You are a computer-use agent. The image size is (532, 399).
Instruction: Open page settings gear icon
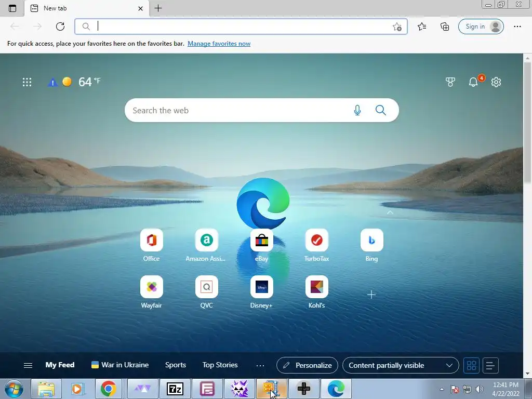(496, 82)
